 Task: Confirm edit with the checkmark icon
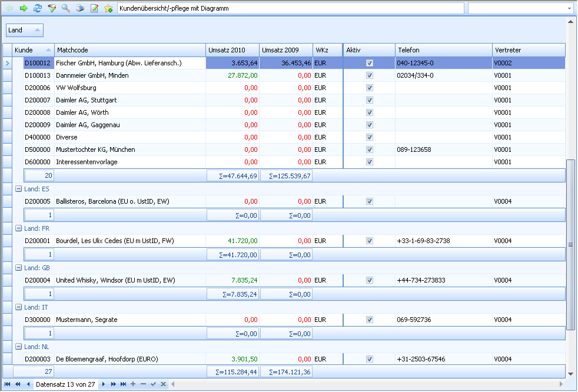154,384
